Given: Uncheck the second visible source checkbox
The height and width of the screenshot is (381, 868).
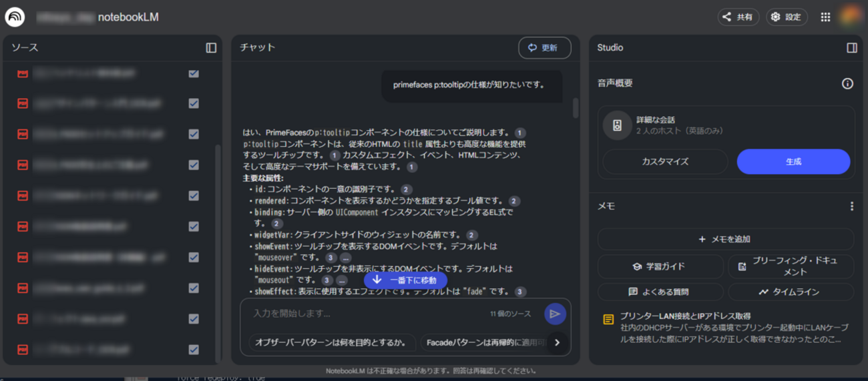Looking at the screenshot, I should tap(194, 103).
